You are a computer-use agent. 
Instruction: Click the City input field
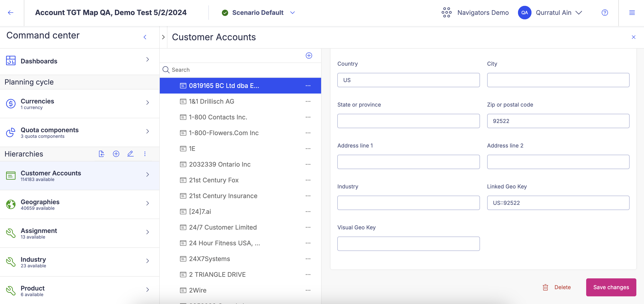click(x=558, y=80)
